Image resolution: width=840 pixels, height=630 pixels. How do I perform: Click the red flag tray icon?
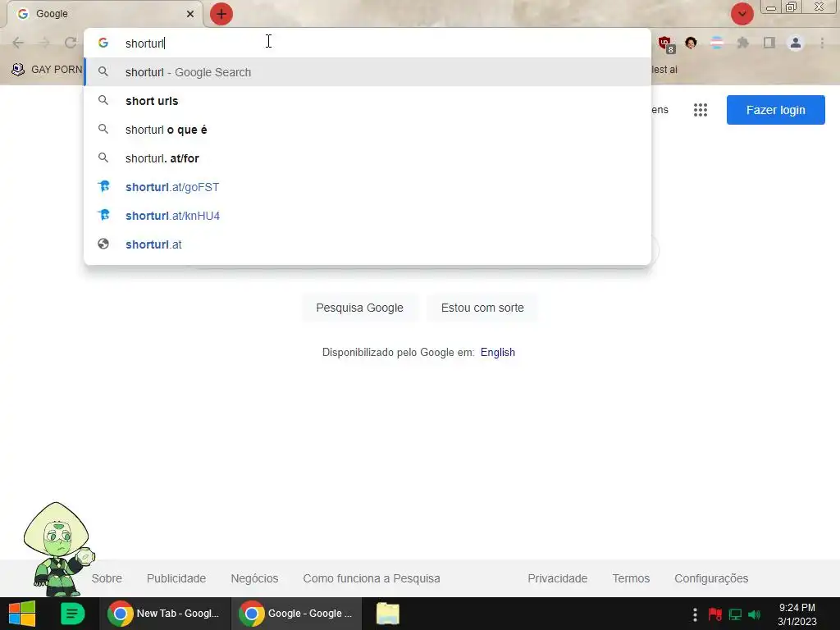(x=714, y=614)
